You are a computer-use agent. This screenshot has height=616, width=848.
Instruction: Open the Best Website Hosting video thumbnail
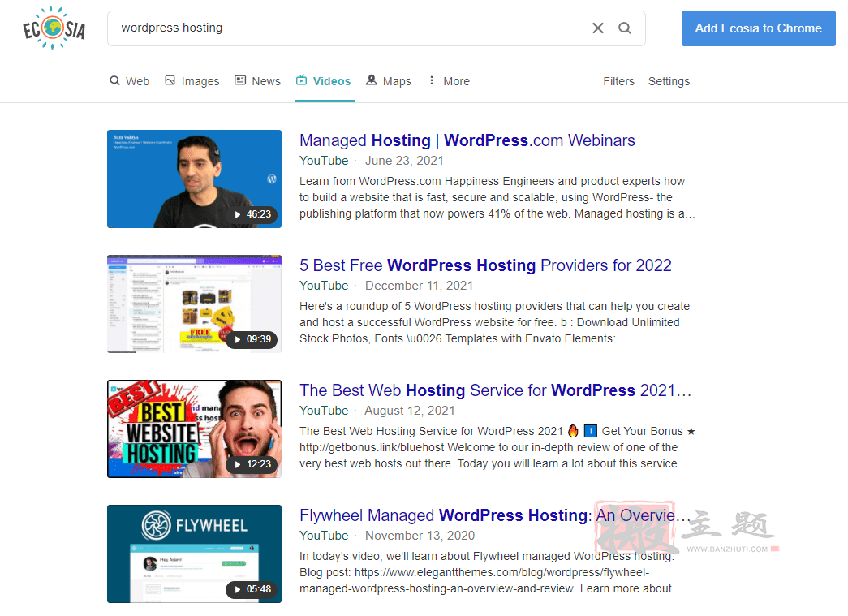[x=194, y=429]
